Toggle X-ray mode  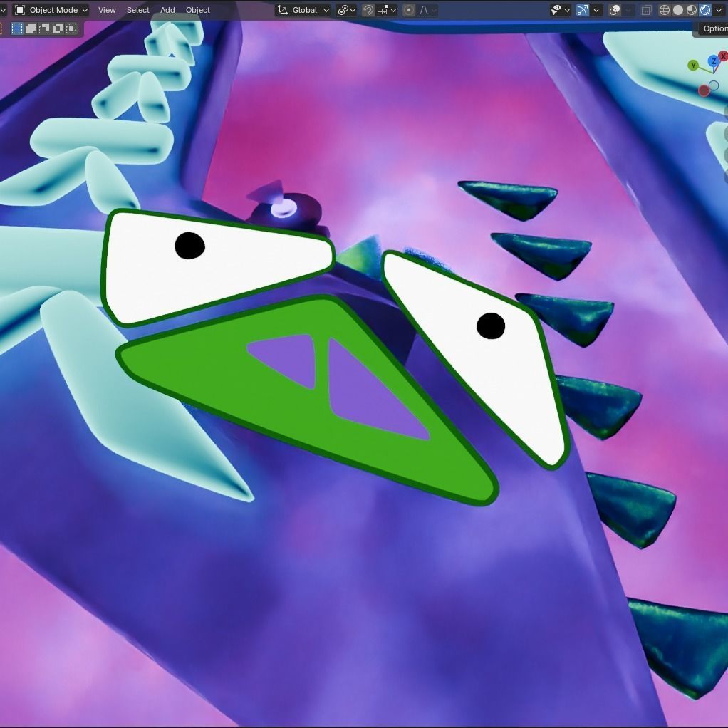coord(646,10)
